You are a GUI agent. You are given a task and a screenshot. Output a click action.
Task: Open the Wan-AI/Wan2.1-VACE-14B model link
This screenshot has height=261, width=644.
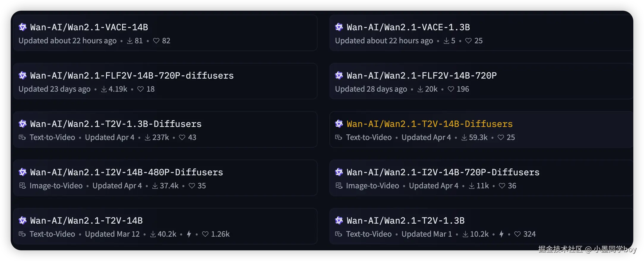[89, 27]
